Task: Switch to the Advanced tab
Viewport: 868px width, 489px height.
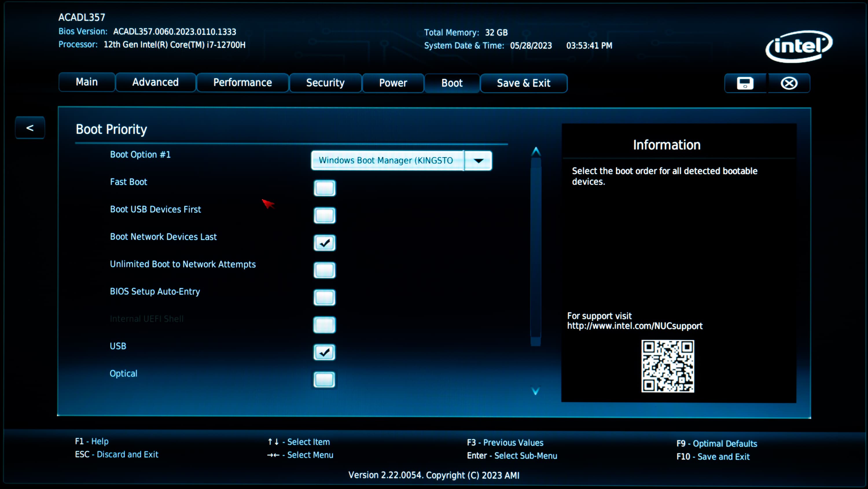Action: point(155,82)
